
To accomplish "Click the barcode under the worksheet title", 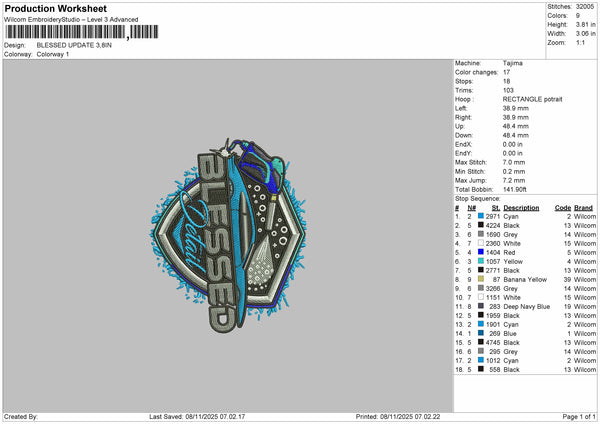I will [x=81, y=32].
